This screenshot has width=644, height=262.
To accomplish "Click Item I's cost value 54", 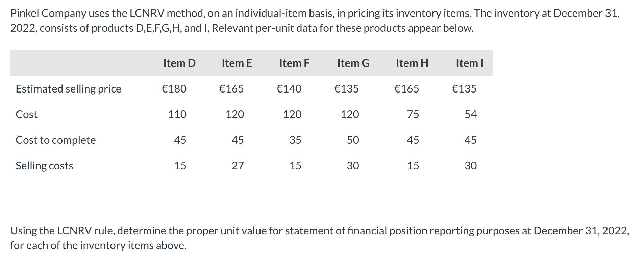I will [470, 114].
